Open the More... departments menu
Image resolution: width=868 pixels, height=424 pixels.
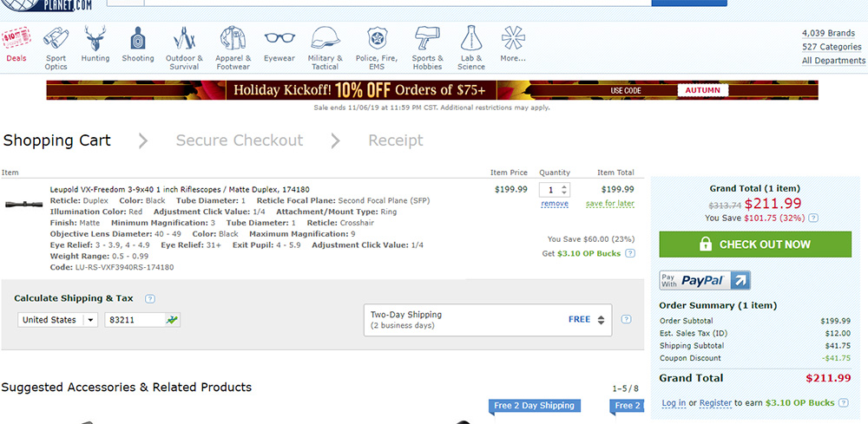(x=513, y=43)
